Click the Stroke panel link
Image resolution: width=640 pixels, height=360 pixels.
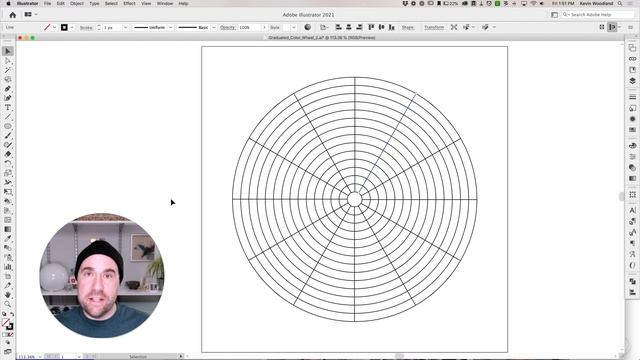point(86,27)
